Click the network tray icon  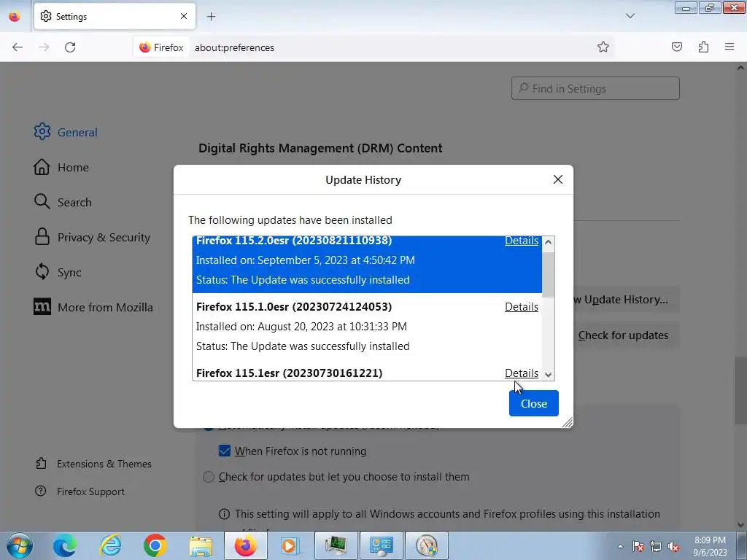click(x=656, y=546)
